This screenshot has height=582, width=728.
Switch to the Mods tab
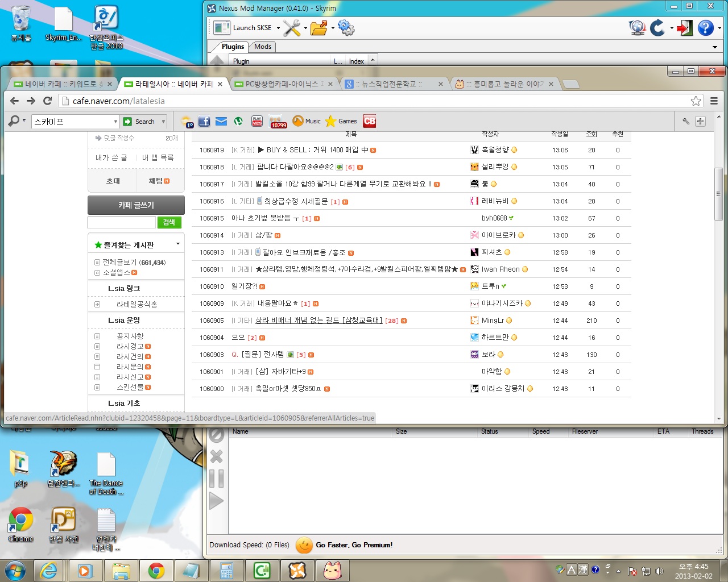pyautogui.click(x=263, y=47)
